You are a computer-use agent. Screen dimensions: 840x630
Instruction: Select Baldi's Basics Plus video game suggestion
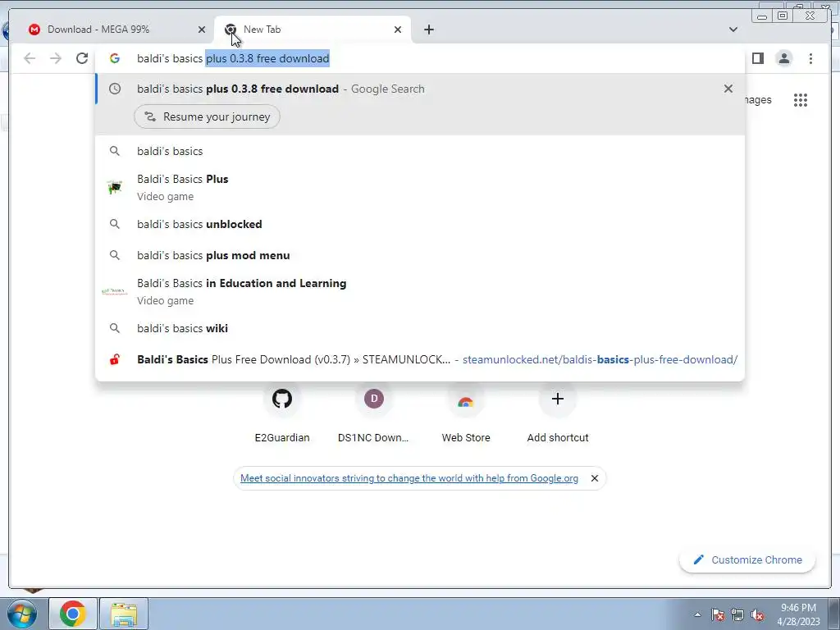[x=420, y=188]
